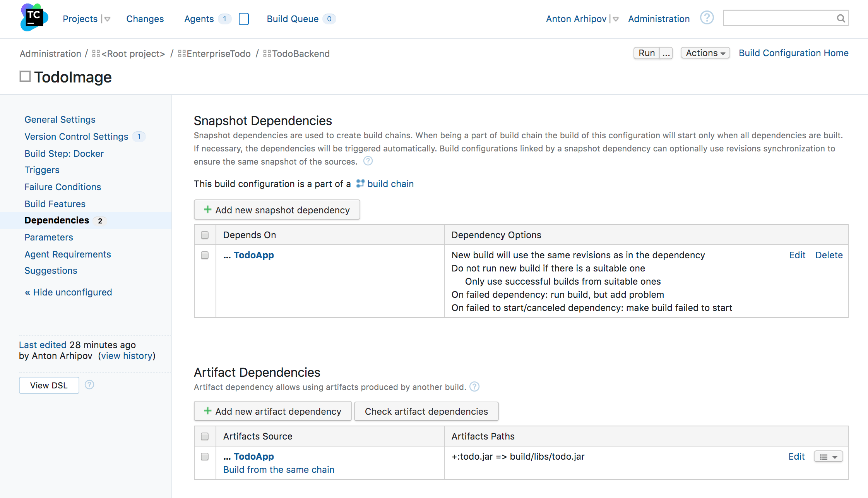The height and width of the screenshot is (498, 868).
Task: Select the checkbox for TodoApp snapshot dependency
Action: (x=205, y=255)
